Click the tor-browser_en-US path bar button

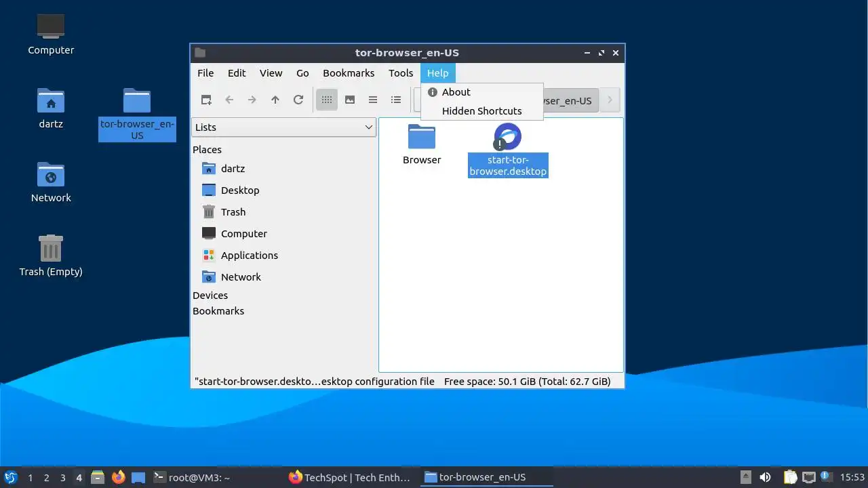click(570, 100)
